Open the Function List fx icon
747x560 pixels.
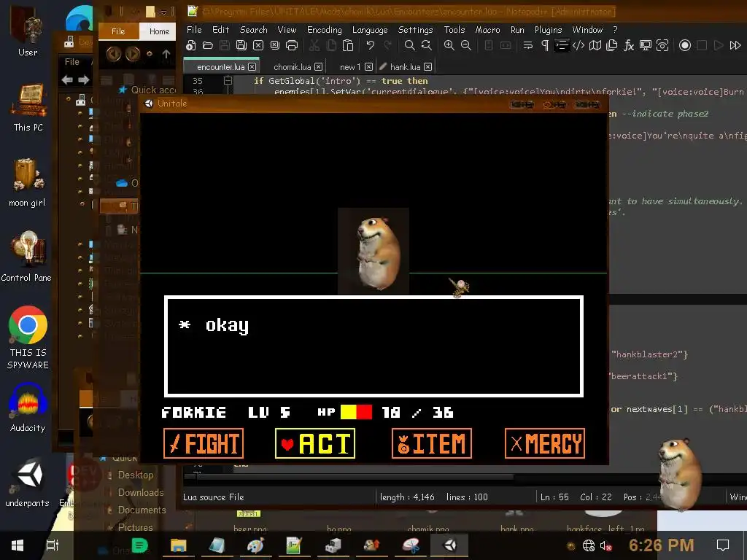(629, 45)
